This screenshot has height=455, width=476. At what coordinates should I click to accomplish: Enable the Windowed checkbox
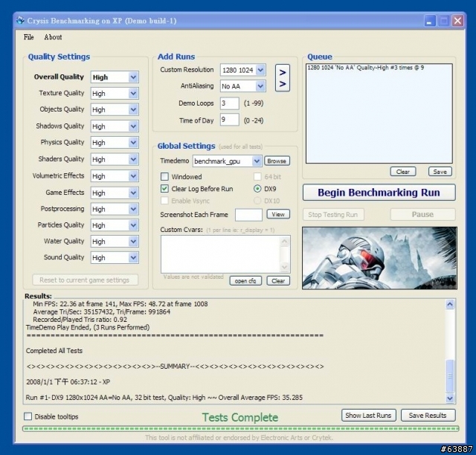164,177
